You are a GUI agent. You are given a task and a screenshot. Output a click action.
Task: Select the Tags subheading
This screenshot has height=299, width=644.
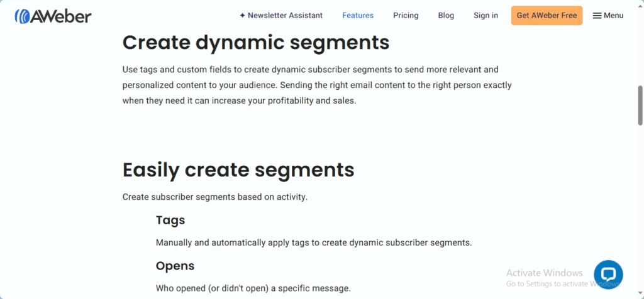click(170, 220)
